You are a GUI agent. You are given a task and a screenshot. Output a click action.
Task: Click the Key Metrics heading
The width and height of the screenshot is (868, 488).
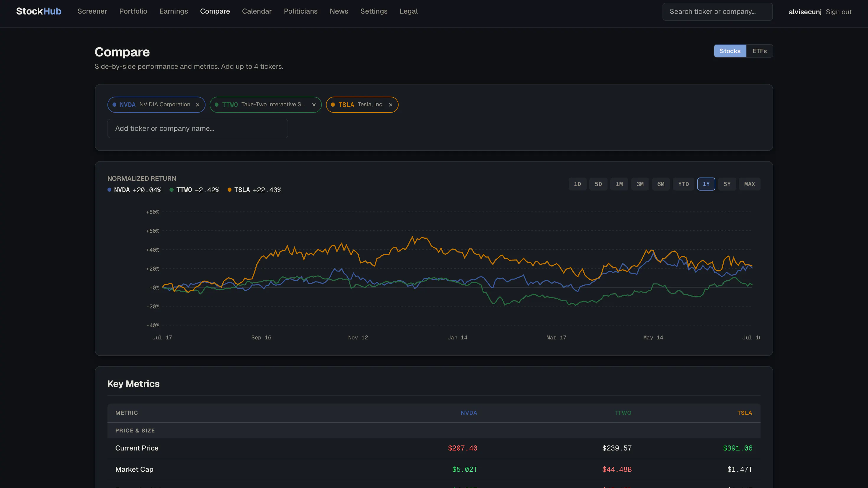[133, 384]
